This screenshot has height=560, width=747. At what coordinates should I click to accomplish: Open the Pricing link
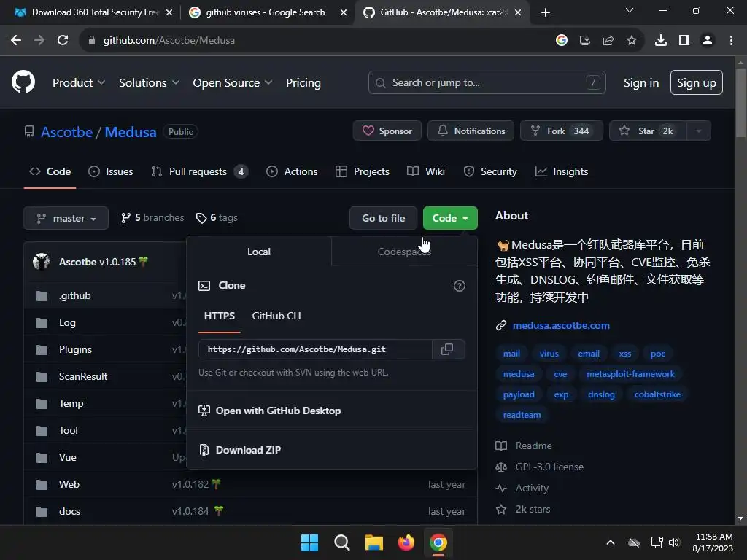[303, 82]
